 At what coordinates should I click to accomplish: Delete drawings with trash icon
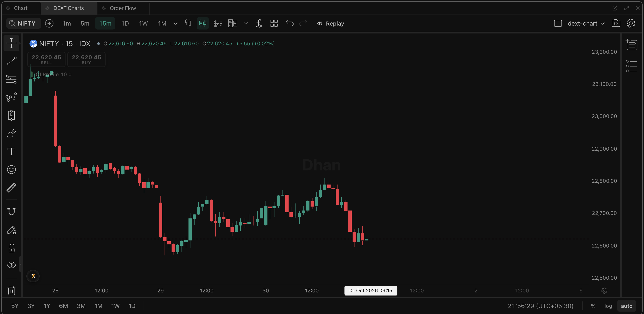pos(11,290)
